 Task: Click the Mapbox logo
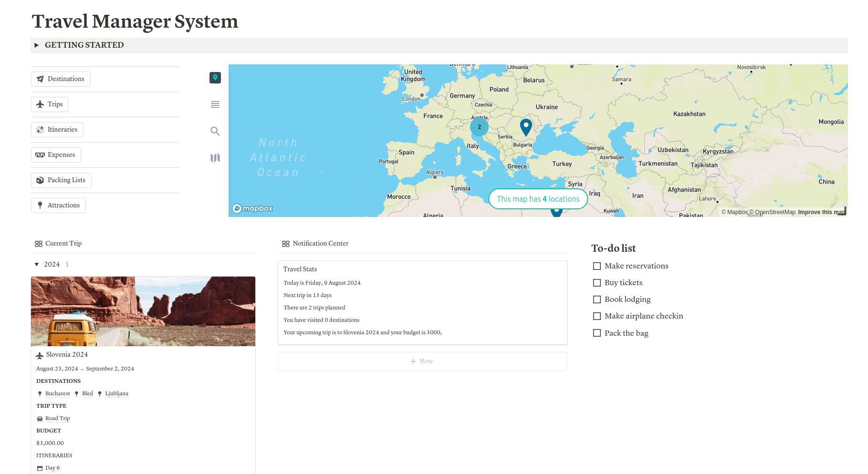click(252, 208)
